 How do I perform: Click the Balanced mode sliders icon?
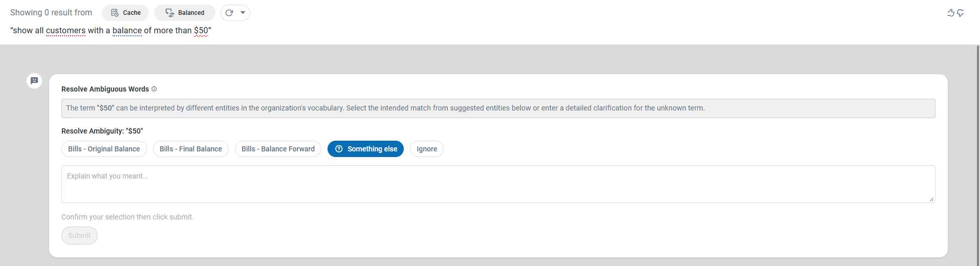(170, 13)
